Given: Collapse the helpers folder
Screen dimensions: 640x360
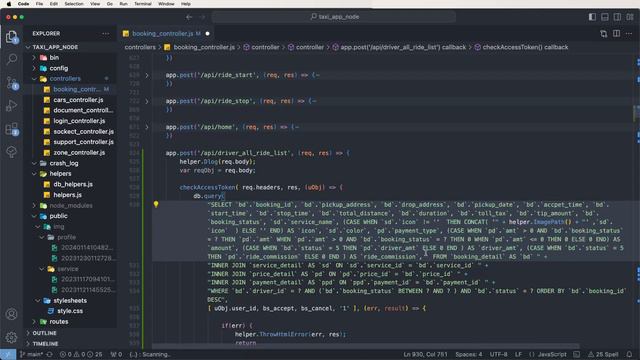Looking at the screenshot, I should (60, 173).
